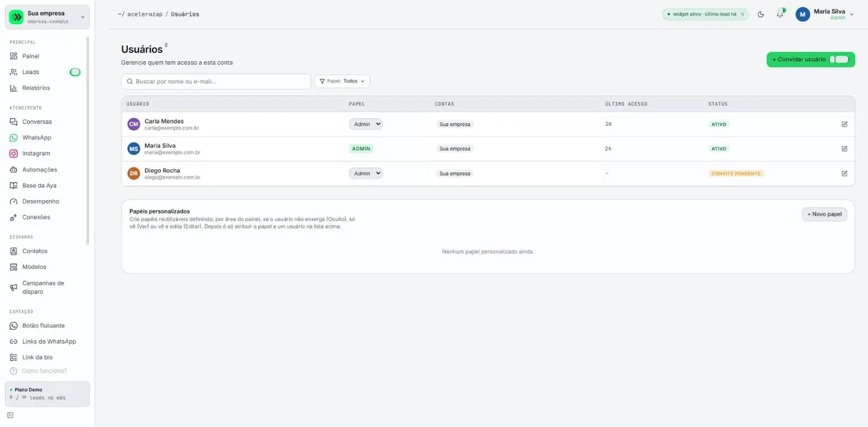Focus the Buscar por nome ou e-mail field
The image size is (868, 427).
click(216, 81)
